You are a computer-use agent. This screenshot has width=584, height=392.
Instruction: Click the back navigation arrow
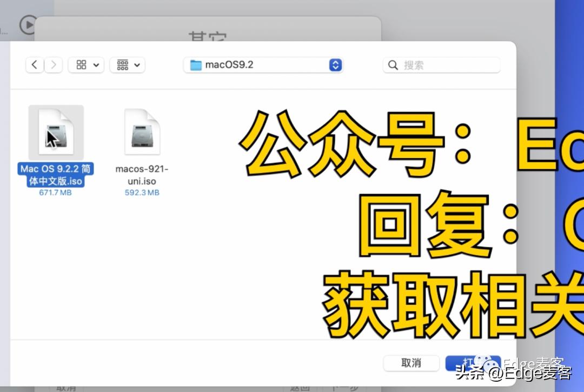point(34,64)
